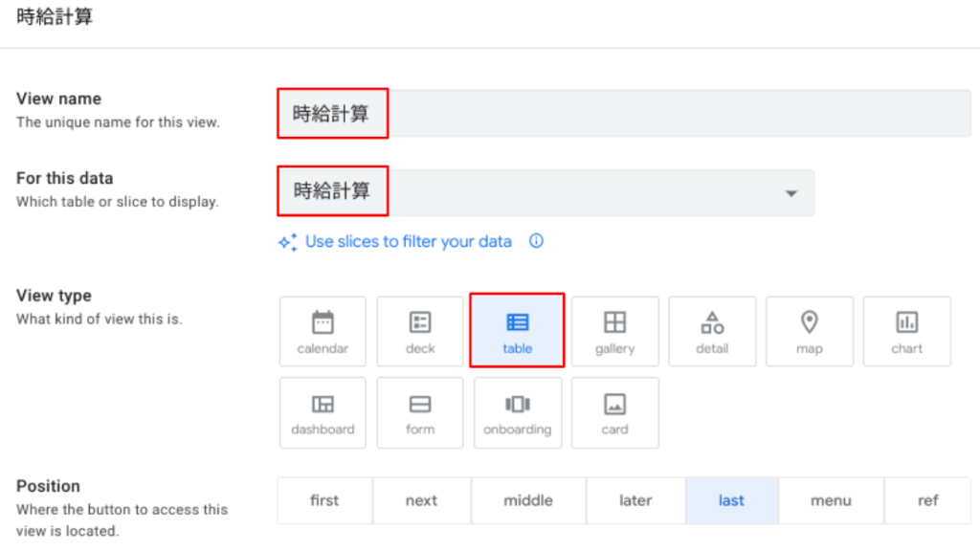Screen dimensions: 980x551
Task: Click the View name label
Action: click(58, 99)
